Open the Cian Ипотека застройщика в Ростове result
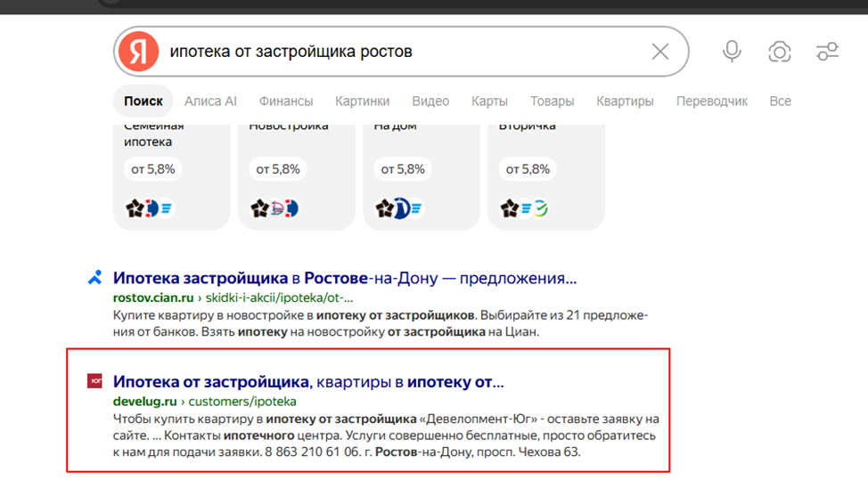 [x=345, y=278]
